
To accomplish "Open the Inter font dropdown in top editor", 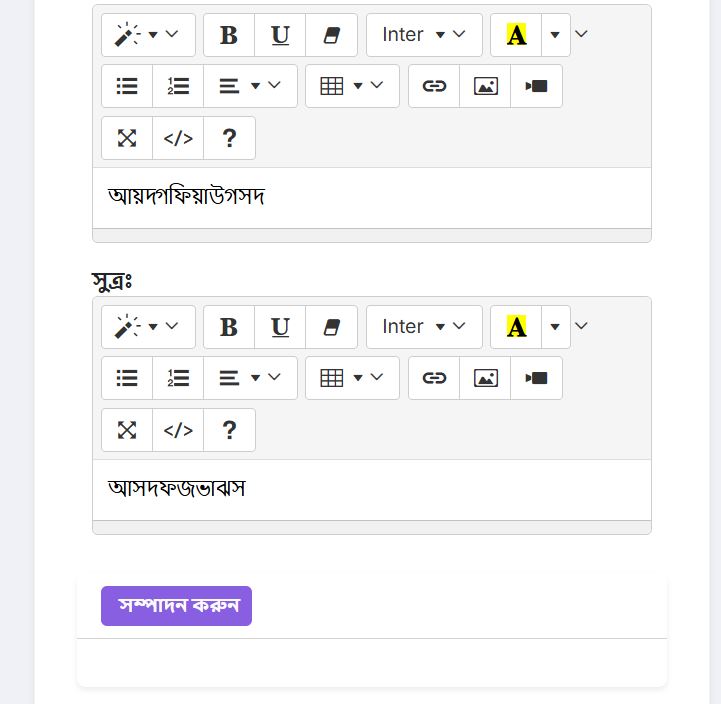I will point(424,35).
